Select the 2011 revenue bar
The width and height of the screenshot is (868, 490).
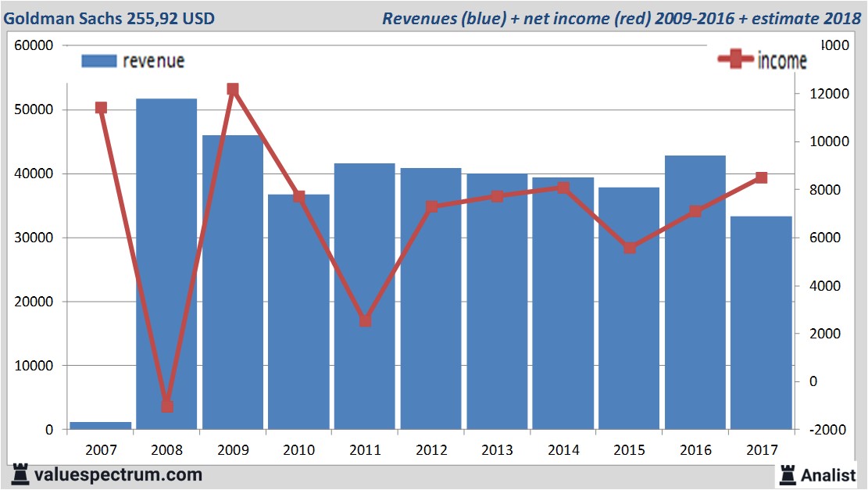(365, 296)
